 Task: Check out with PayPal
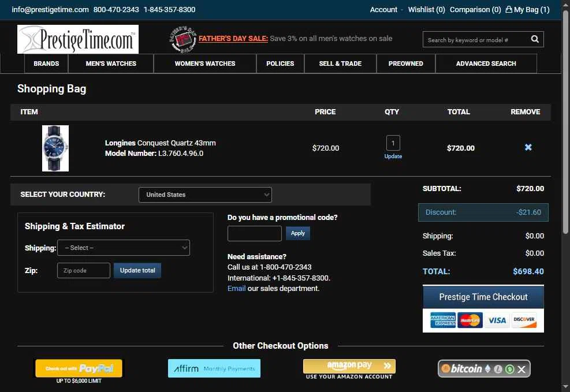coord(79,368)
